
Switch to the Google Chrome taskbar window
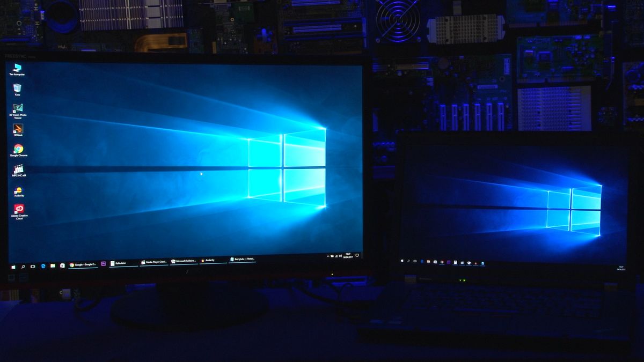click(83, 264)
